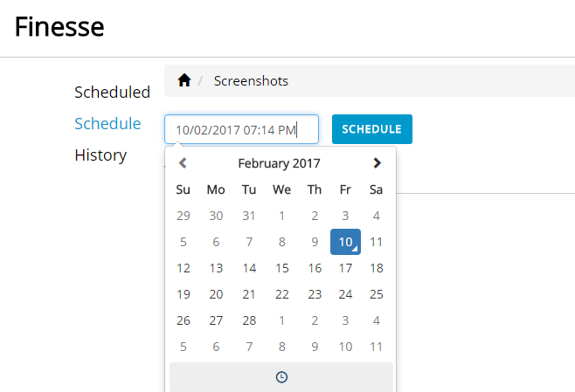The height and width of the screenshot is (392, 575).
Task: Select the highlighted day 10 in February
Action: point(345,242)
